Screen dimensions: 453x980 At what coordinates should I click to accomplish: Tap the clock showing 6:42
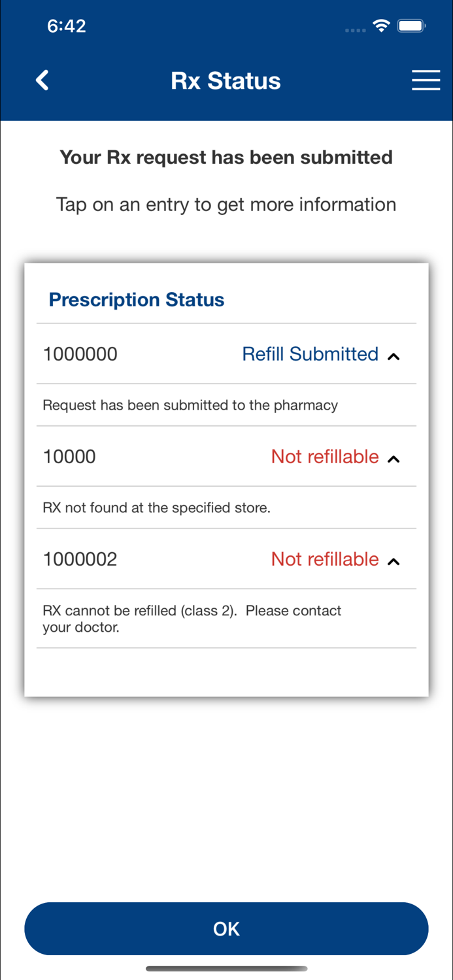click(66, 25)
